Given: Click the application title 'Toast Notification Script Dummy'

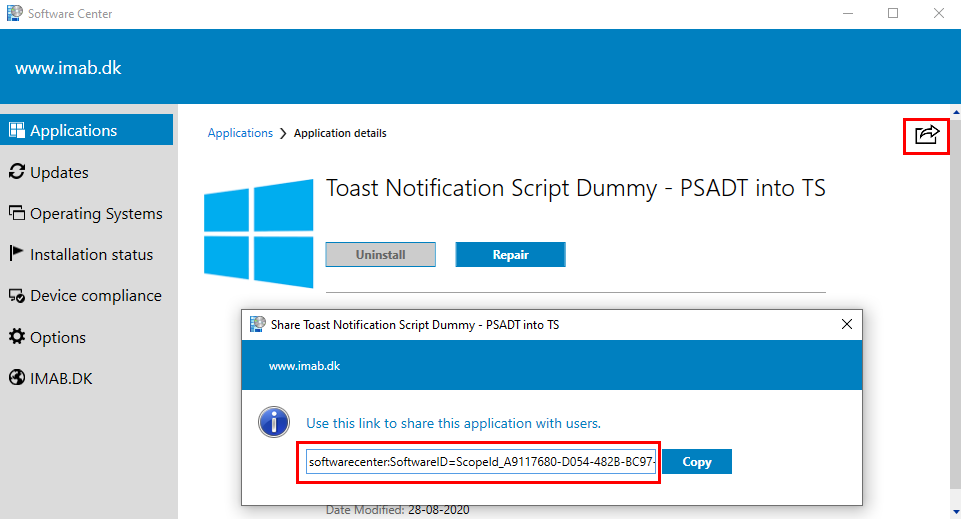Looking at the screenshot, I should [575, 188].
